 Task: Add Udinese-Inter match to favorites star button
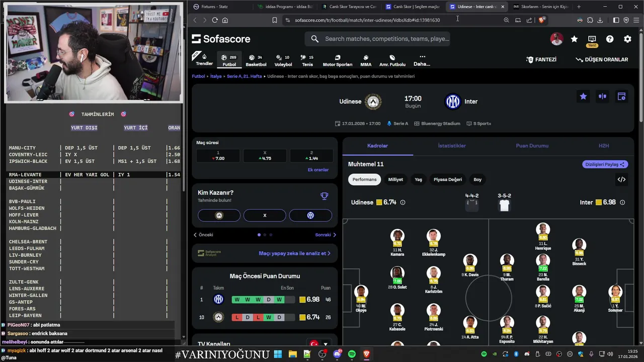tap(583, 96)
